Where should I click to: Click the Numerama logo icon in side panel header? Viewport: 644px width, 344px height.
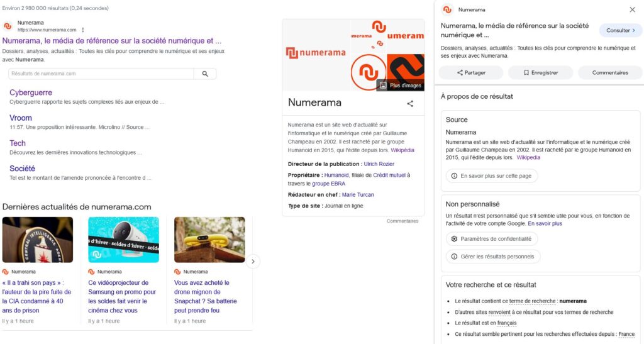(447, 9)
